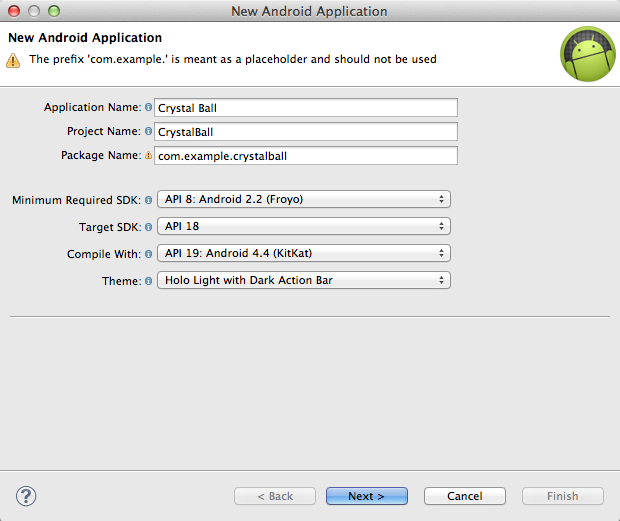Open help with the question mark icon
Viewport: 620px width, 521px height.
(26, 496)
